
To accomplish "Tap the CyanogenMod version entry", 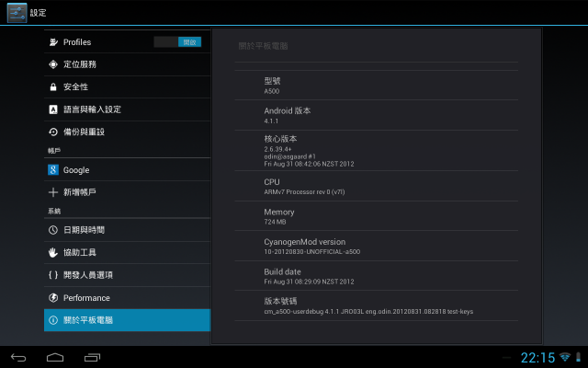I will [x=376, y=246].
